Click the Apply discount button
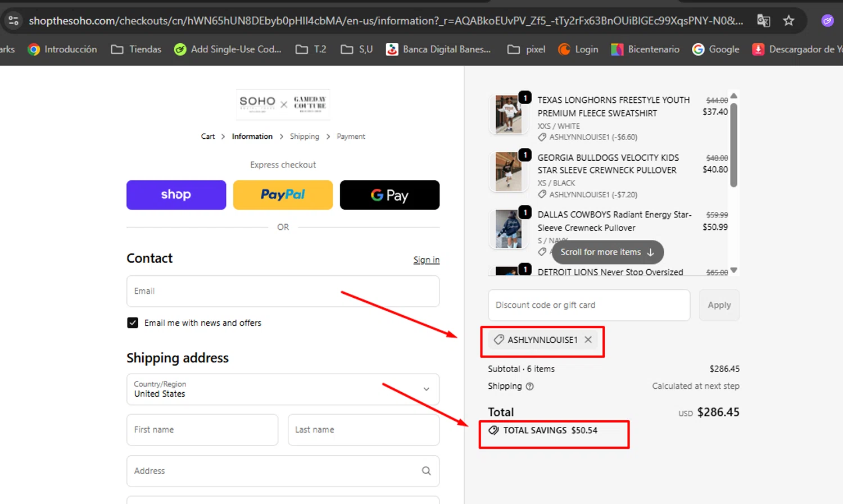This screenshot has width=843, height=504. [719, 305]
